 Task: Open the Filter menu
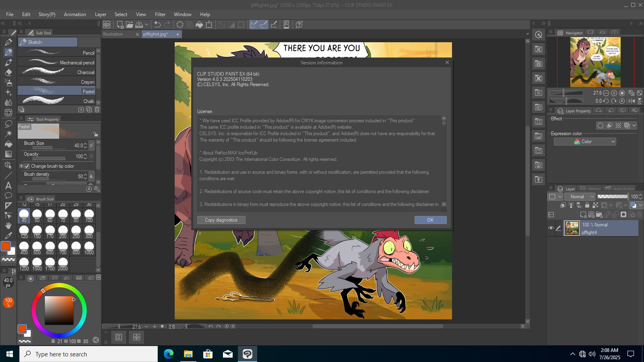coord(160,14)
